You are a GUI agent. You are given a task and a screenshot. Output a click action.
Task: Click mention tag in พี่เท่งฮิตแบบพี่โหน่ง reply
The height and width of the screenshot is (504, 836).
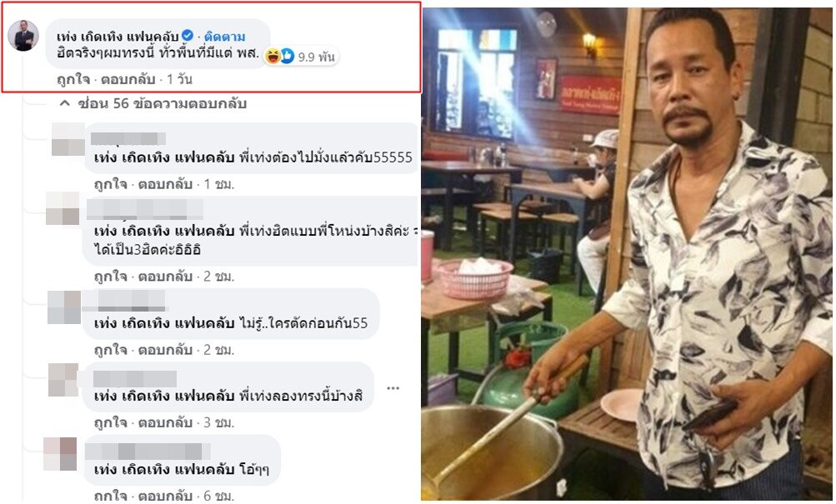pyautogui.click(x=164, y=232)
